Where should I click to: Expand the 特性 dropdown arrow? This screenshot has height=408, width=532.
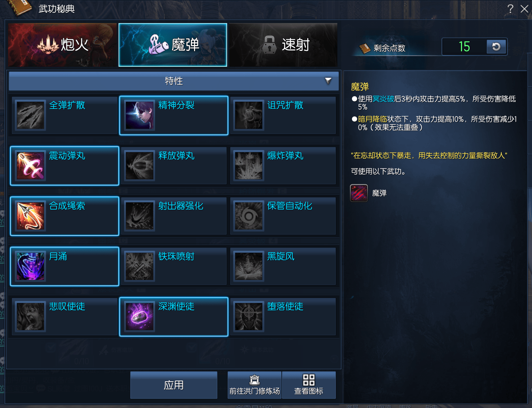pyautogui.click(x=328, y=81)
